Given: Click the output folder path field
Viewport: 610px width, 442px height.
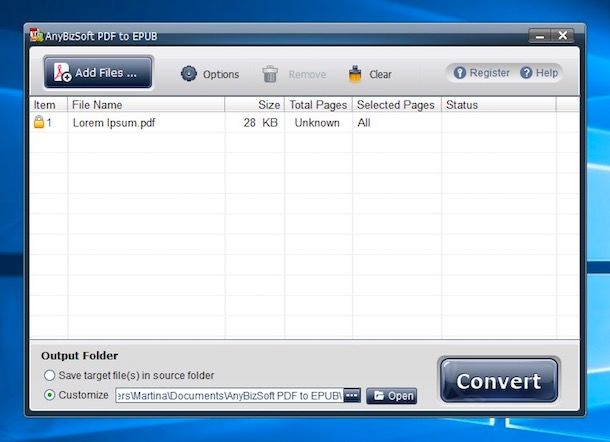Looking at the screenshot, I should click(x=228, y=395).
